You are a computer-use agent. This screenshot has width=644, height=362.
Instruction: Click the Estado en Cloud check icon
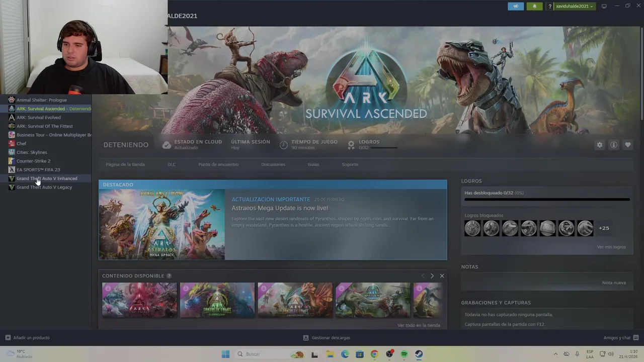[167, 145]
